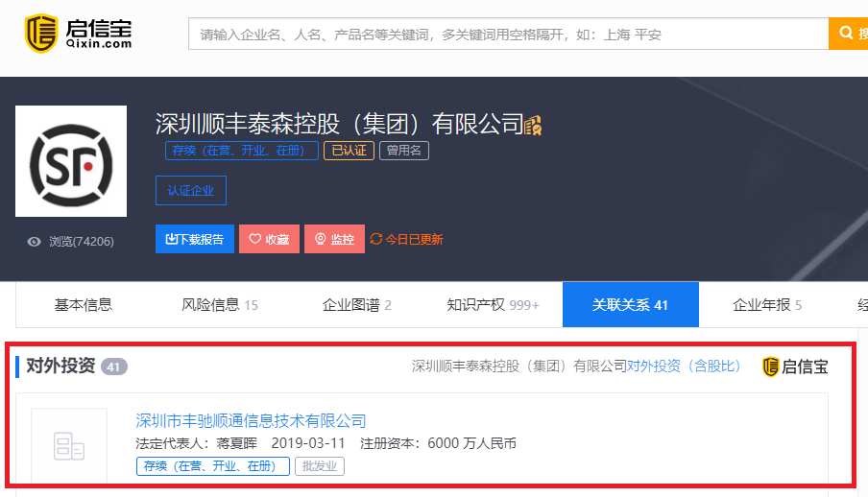Select the 存续（在营、开业、在册）status tag in header

(x=241, y=151)
